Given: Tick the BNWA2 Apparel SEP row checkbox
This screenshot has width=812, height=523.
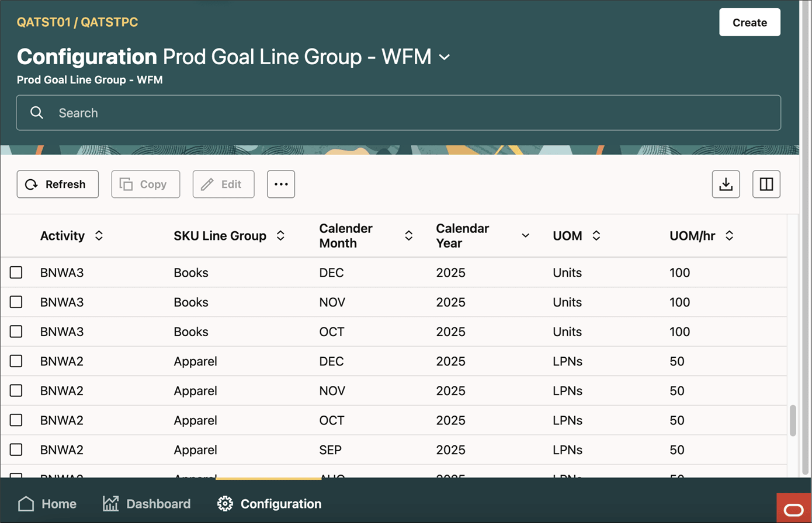Looking at the screenshot, I should click(x=16, y=449).
